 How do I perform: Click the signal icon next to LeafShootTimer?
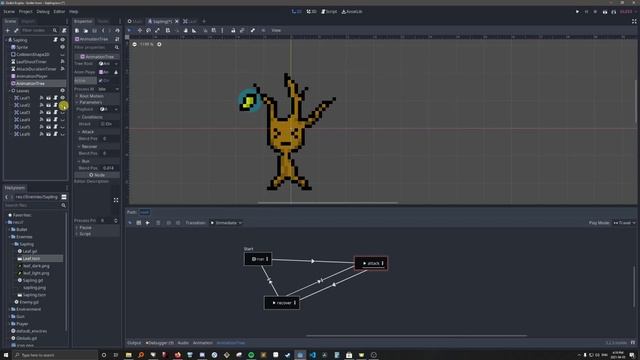pyautogui.click(x=62, y=62)
